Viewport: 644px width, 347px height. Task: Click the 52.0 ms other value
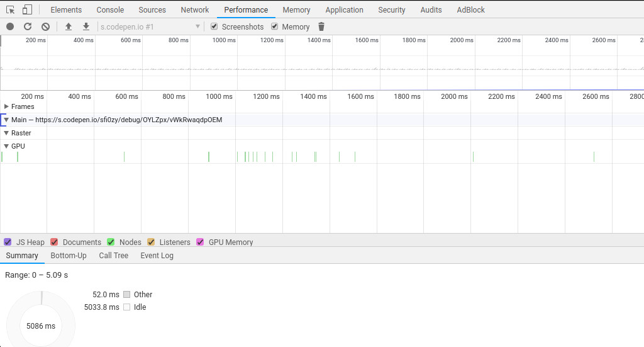[106, 294]
